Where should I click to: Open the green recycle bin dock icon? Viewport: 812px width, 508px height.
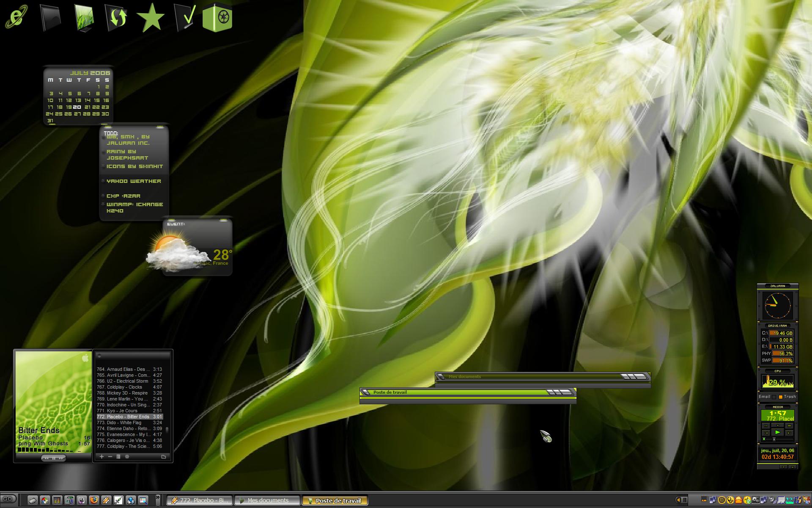(217, 17)
